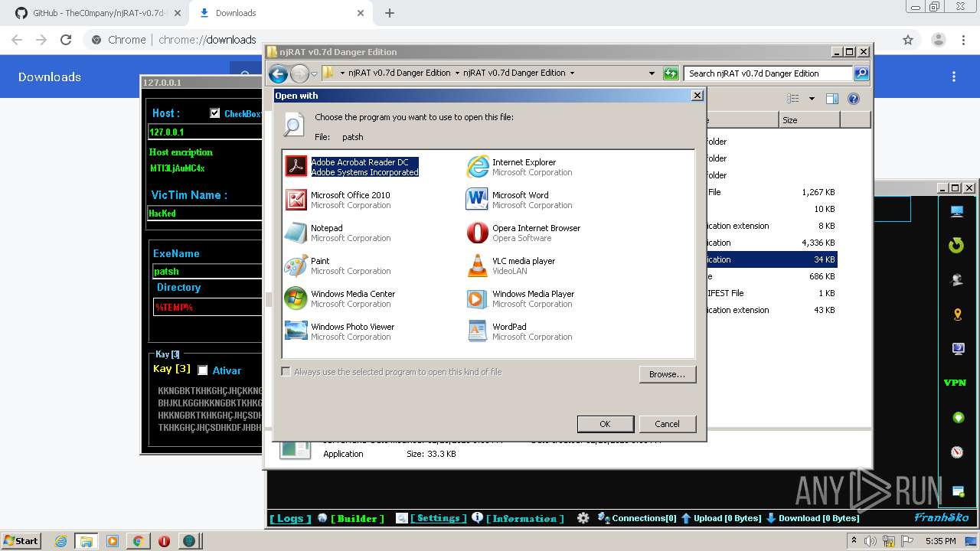Cancel the Open with dialog
Screen dimensions: 980x551
tap(667, 424)
